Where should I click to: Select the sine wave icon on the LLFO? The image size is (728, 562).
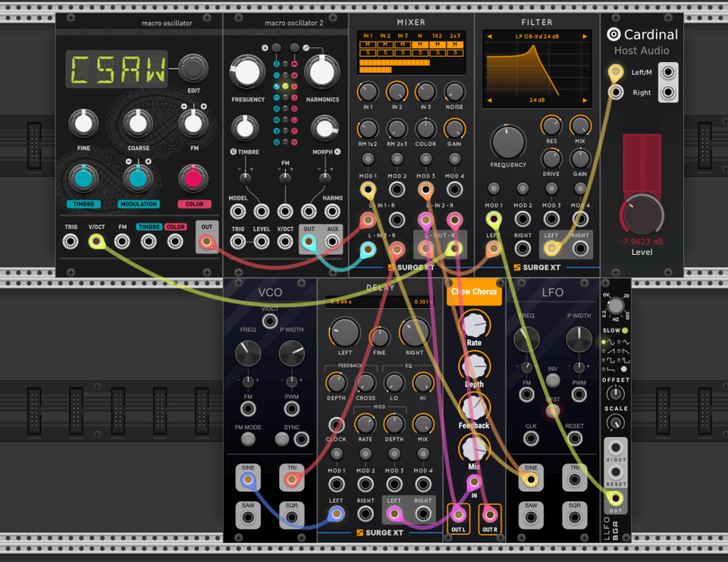point(604,342)
